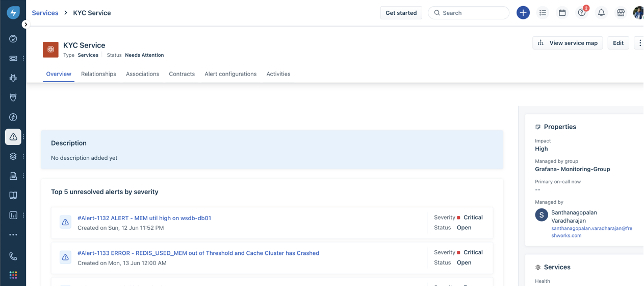Image resolution: width=644 pixels, height=286 pixels.
Task: Open the tickets icon in sidebar
Action: point(13,58)
